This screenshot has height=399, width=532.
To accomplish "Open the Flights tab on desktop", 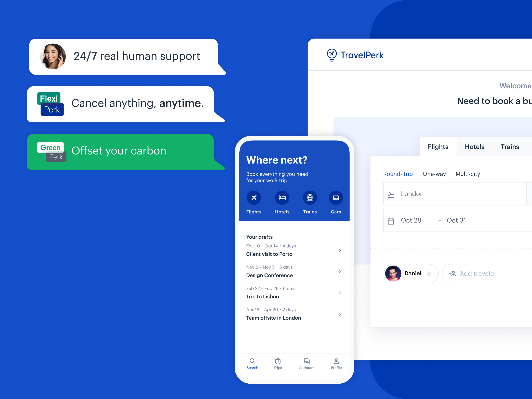I will [438, 146].
